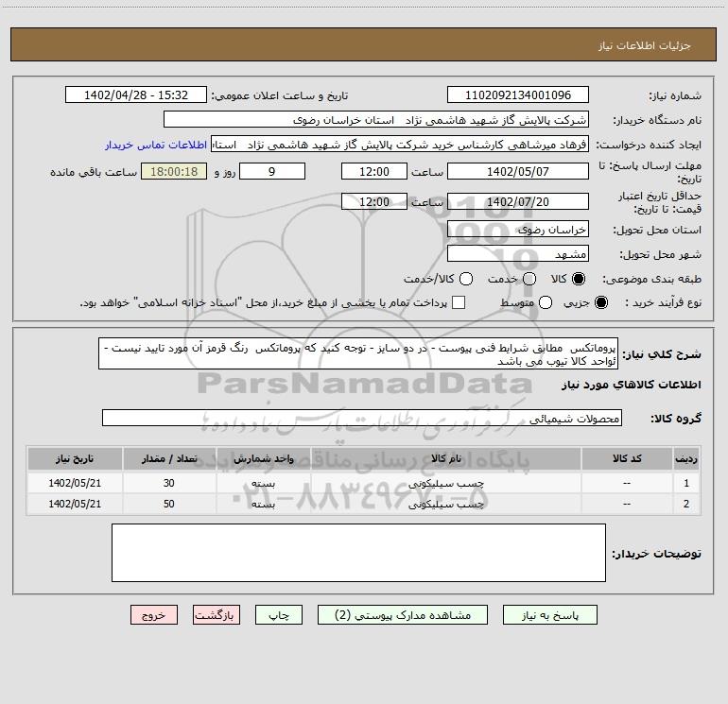728x704 pixels.
Task: Click the خروج exit button
Action: 155,614
